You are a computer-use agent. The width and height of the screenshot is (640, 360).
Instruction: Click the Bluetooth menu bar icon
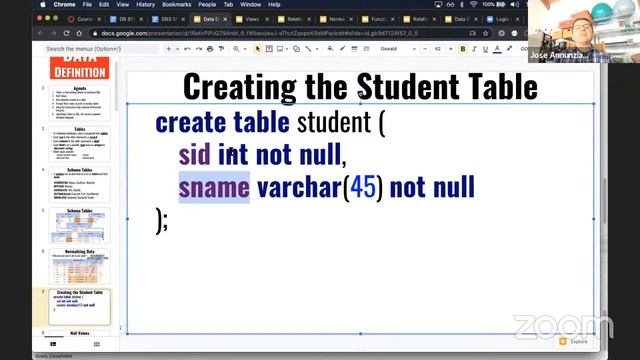click(x=462, y=4)
